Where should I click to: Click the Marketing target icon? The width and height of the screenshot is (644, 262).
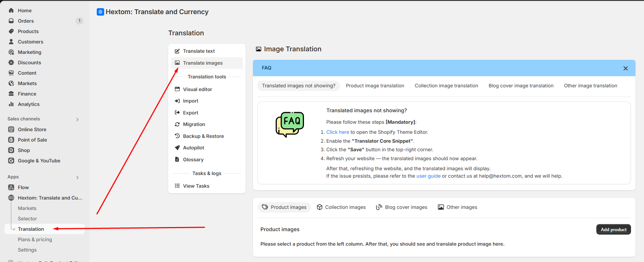tap(11, 52)
